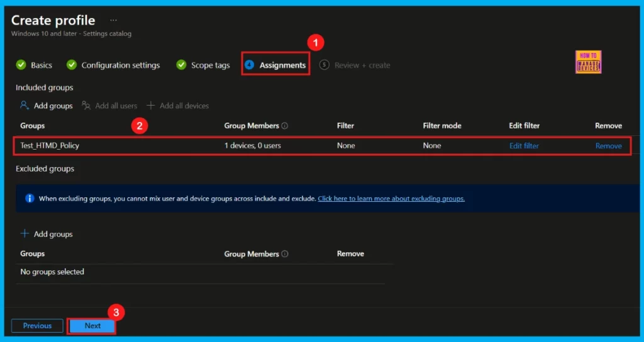Click the info icon beside Included Group Members
Image resolution: width=644 pixels, height=342 pixels.
[285, 126]
